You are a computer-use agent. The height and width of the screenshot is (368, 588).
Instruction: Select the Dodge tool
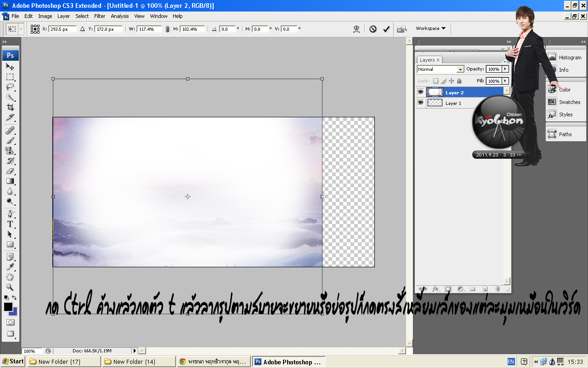point(10,201)
